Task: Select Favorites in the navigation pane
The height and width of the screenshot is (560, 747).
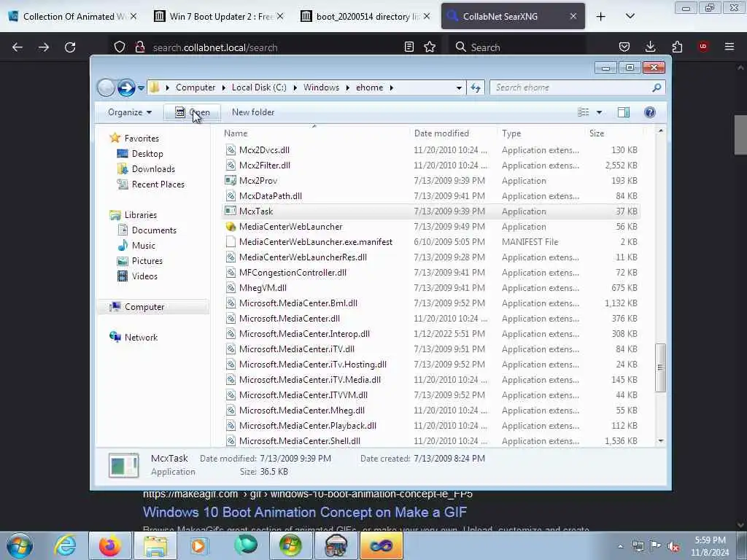Action: (x=142, y=138)
